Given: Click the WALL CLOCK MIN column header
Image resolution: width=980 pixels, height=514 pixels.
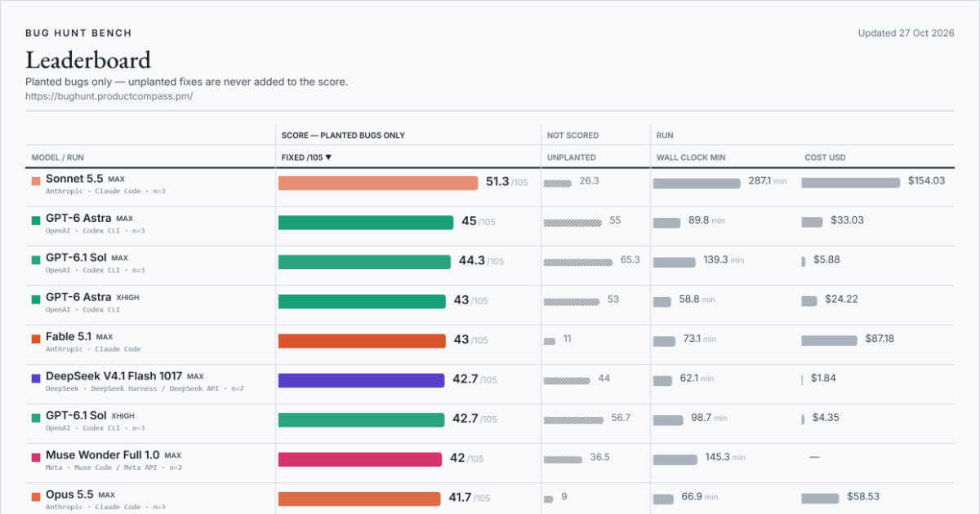Looking at the screenshot, I should pos(691,157).
